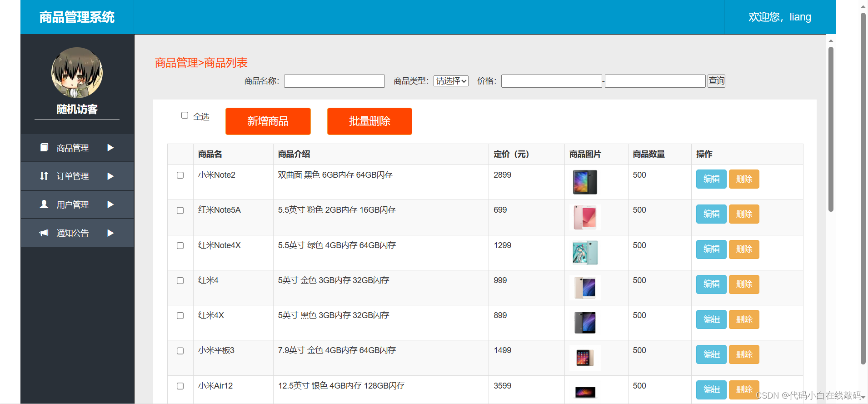Click the 红米Note5A product image
The image size is (868, 404).
point(585,217)
